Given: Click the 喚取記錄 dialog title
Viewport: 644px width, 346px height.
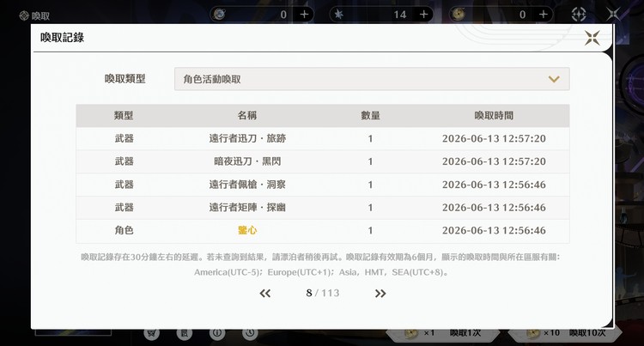Looking at the screenshot, I should 62,38.
